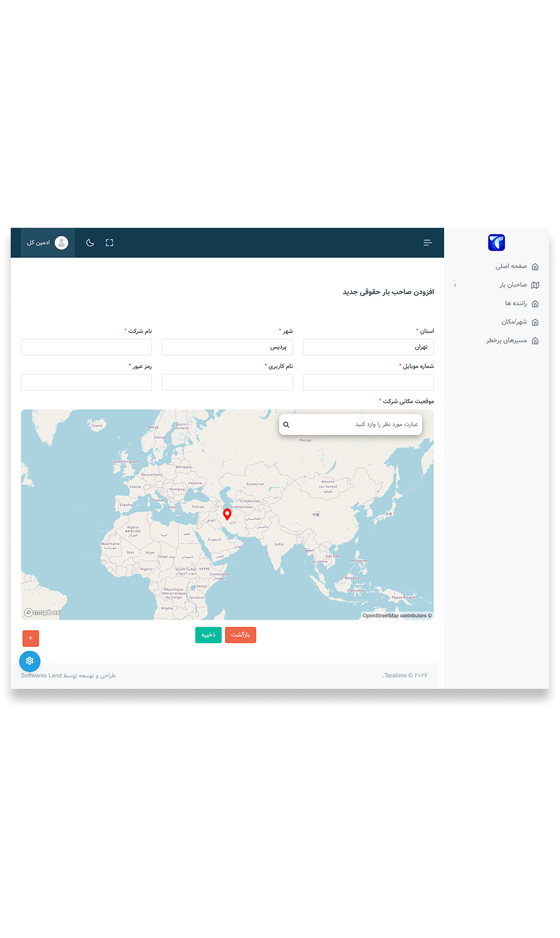Screen dimensions: 560x938
Task: Toggle dark mode moon icon
Action: point(90,243)
